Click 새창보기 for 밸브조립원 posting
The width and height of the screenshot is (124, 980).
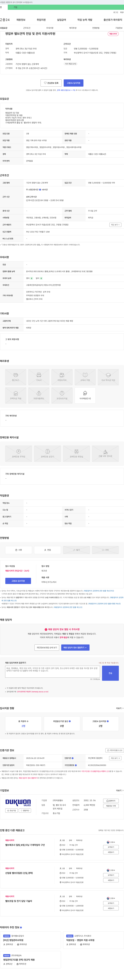[111, 880]
